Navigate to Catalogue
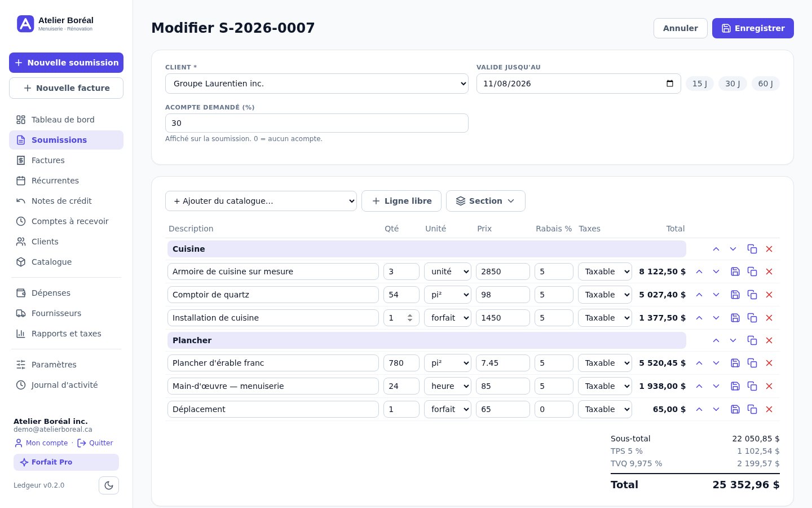This screenshot has width=812, height=508. [67, 262]
